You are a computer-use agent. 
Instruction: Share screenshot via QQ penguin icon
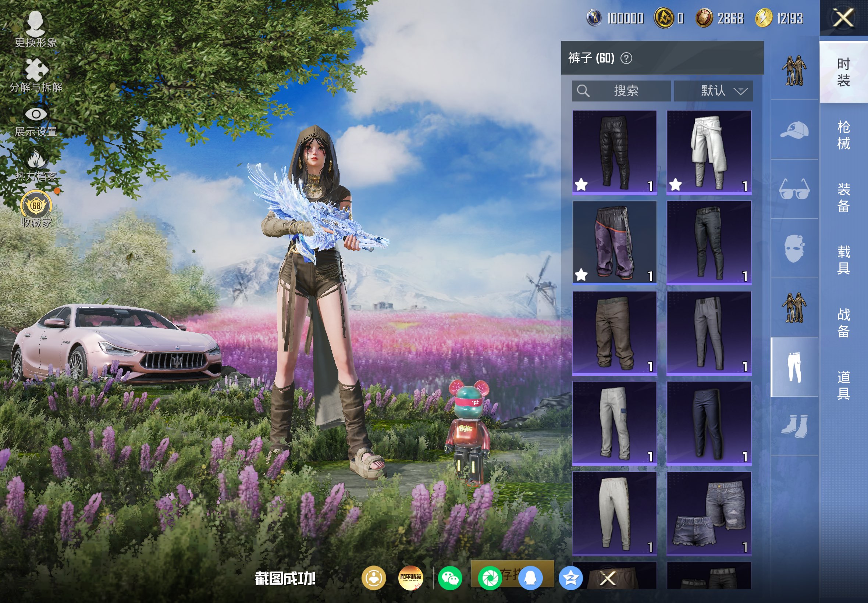tap(530, 578)
